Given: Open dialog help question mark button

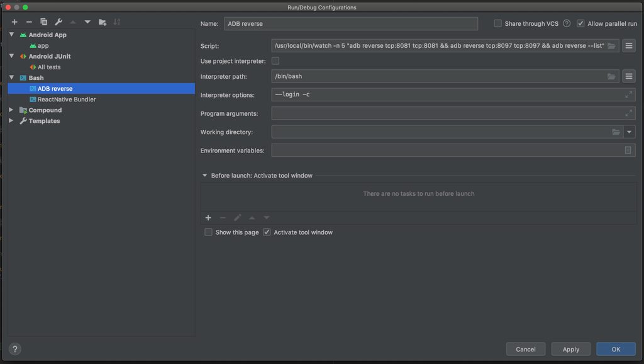Looking at the screenshot, I should (15, 349).
